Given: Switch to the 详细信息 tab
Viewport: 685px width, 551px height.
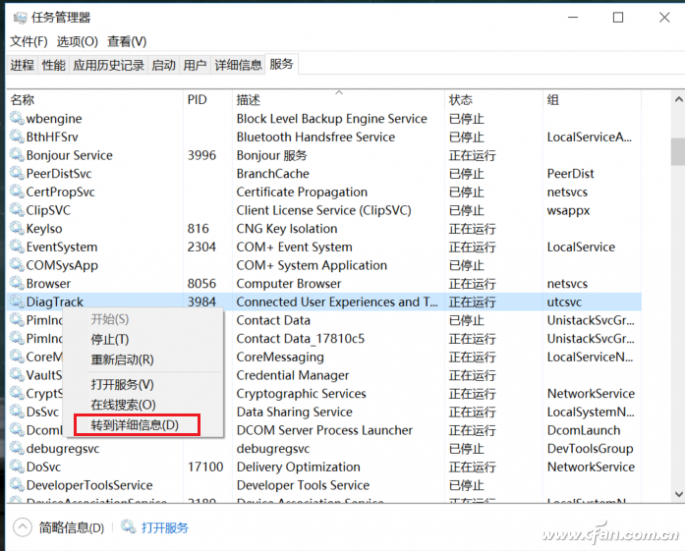Looking at the screenshot, I should (x=238, y=65).
